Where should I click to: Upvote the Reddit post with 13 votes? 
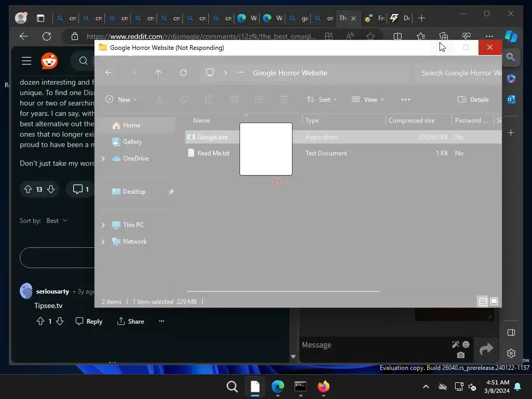point(28,189)
